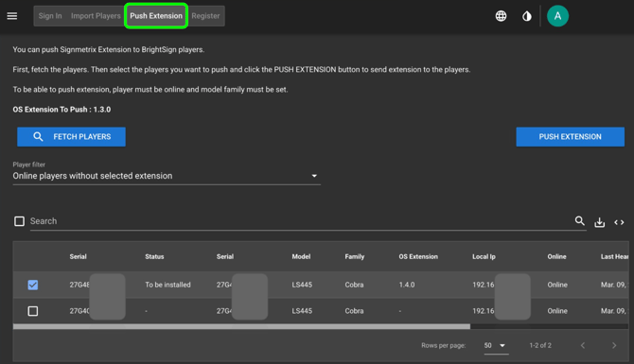Toggle the select-all checkbox beside Search
Screen dimensions: 634x364
[x=19, y=221]
